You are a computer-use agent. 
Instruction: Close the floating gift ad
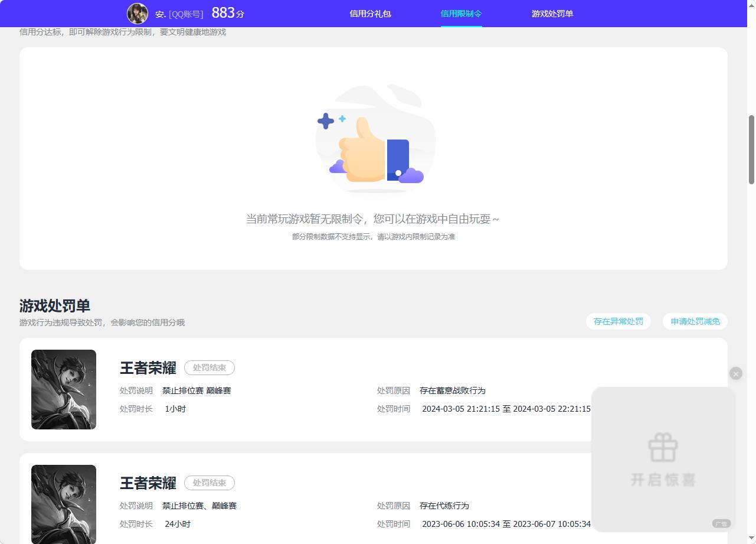tap(735, 373)
